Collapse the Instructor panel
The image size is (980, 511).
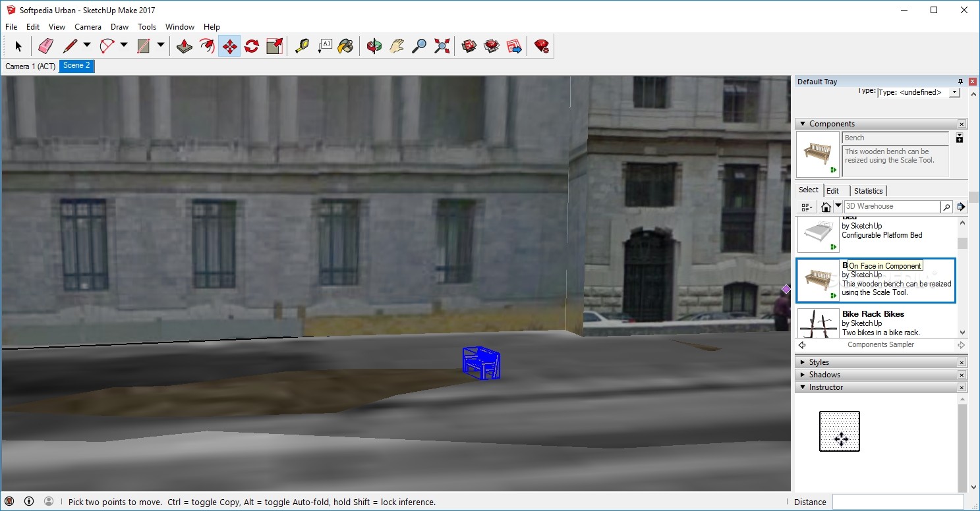pyautogui.click(x=802, y=387)
